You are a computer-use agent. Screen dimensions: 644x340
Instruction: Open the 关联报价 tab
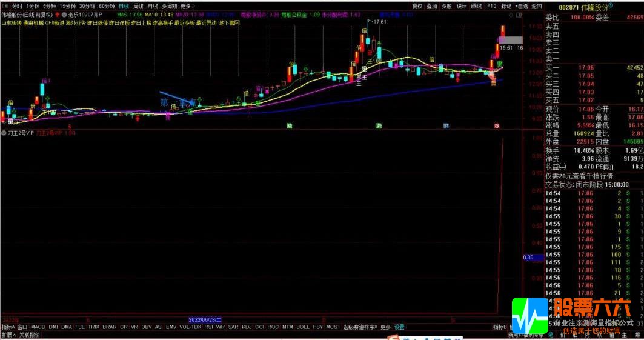click(x=30, y=335)
